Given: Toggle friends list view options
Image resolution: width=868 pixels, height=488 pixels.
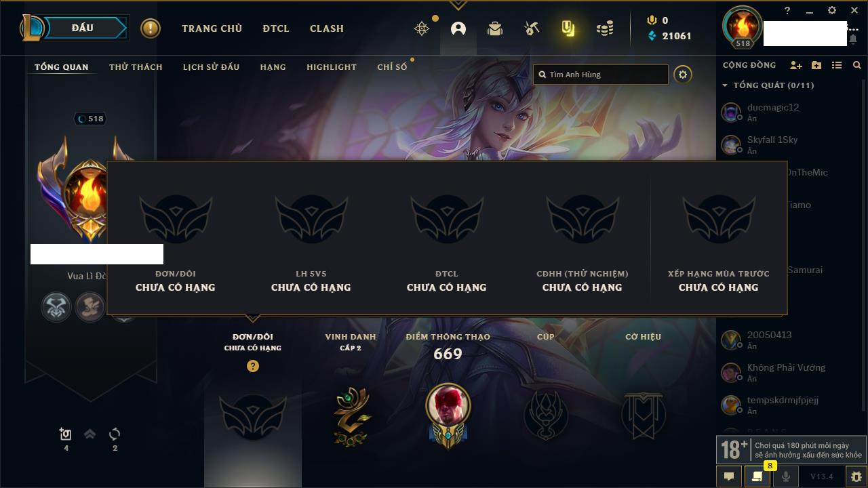Looking at the screenshot, I should pos(837,65).
